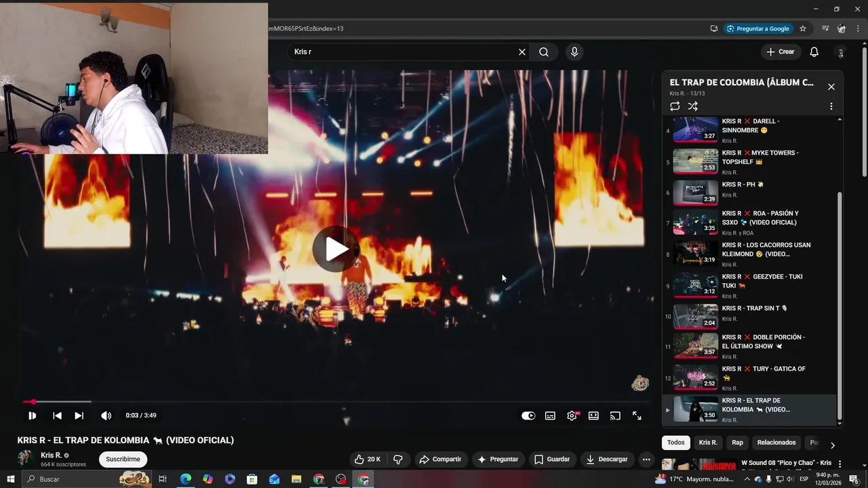This screenshot has height=488, width=868.
Task: Play KRIS R X DARELL - SINNOMBRE
Action: [749, 129]
